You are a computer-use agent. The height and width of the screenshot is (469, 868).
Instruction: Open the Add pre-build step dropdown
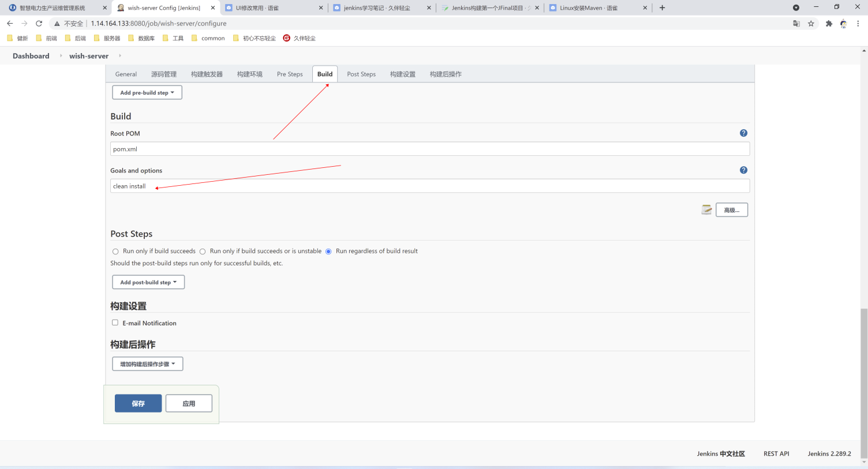147,93
